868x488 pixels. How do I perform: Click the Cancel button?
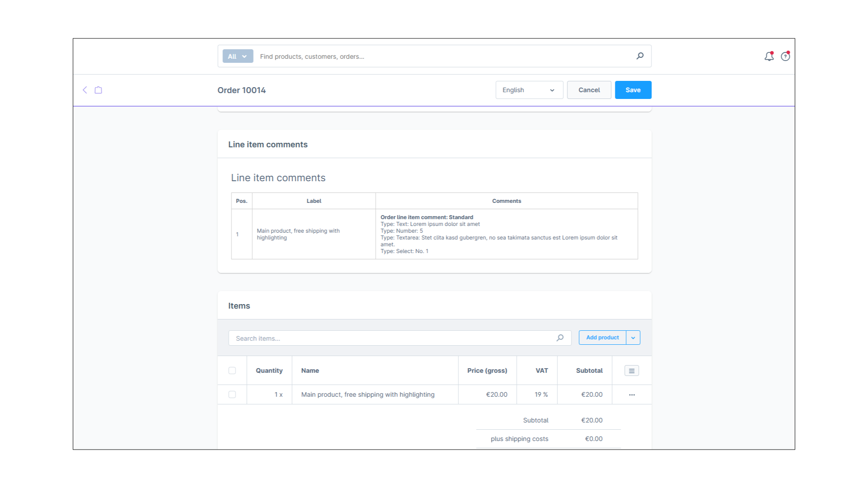pos(589,90)
